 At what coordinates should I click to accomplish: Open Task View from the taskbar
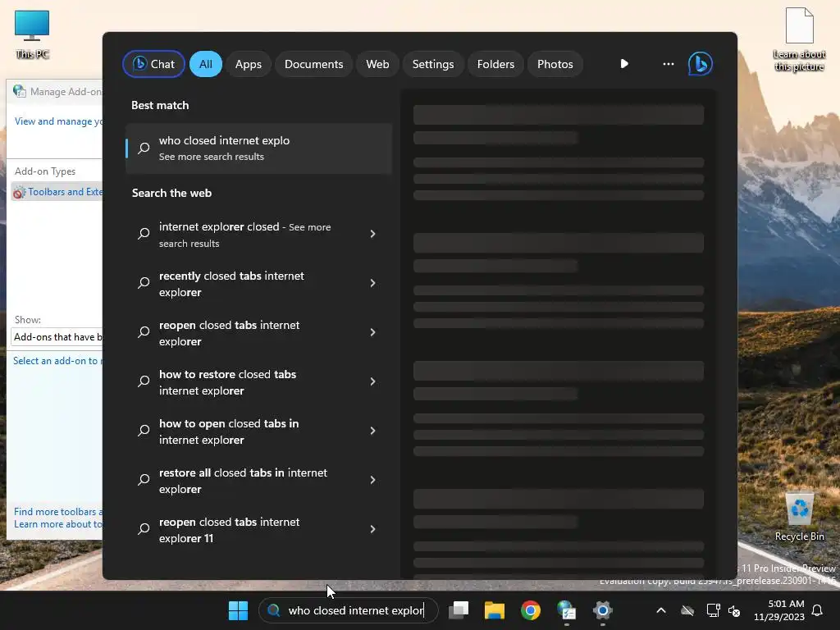tap(459, 610)
